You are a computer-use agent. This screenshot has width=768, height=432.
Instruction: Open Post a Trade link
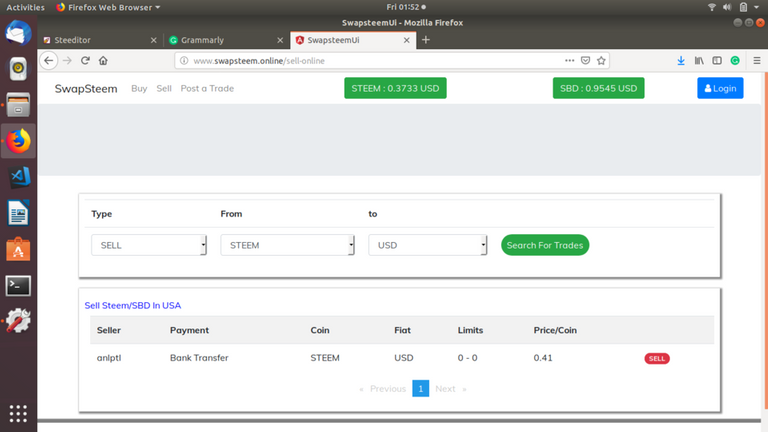tap(207, 88)
